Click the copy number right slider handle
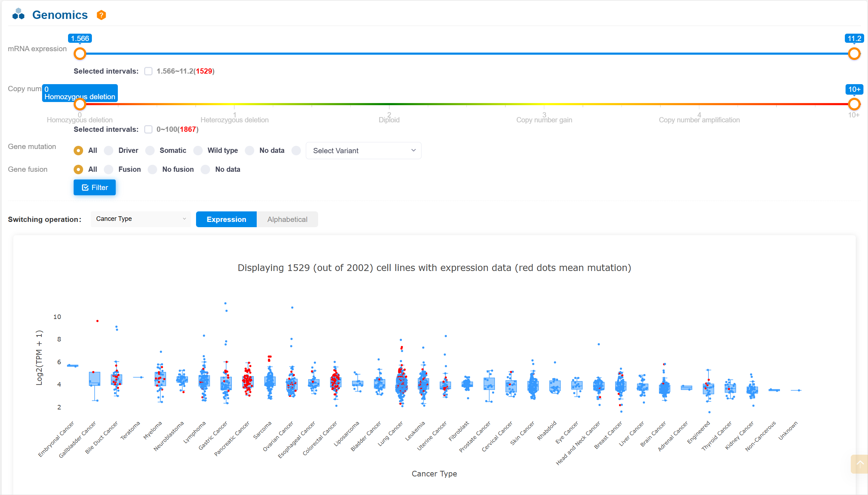This screenshot has height=495, width=868. point(854,104)
